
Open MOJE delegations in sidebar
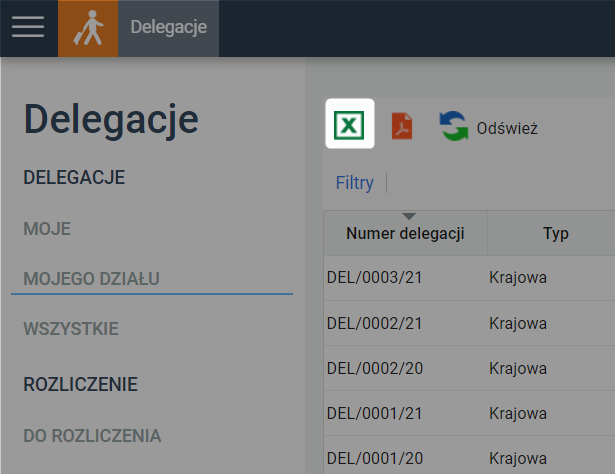tap(47, 229)
